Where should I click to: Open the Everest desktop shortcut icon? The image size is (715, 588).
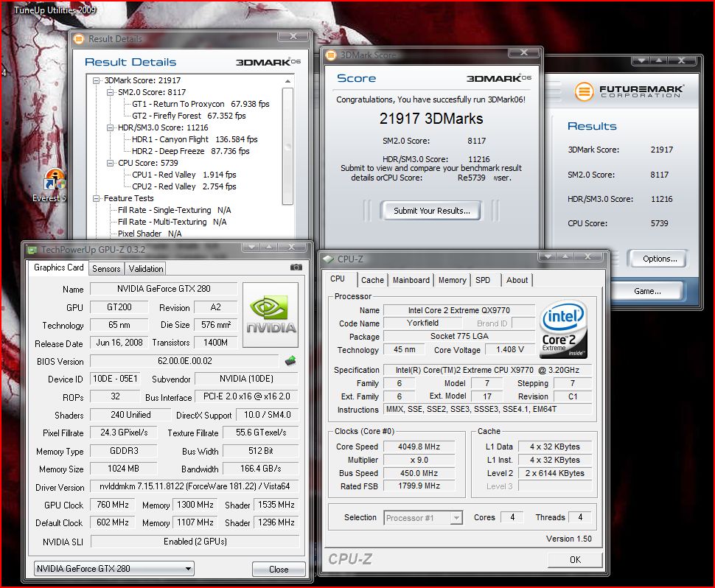(x=55, y=180)
